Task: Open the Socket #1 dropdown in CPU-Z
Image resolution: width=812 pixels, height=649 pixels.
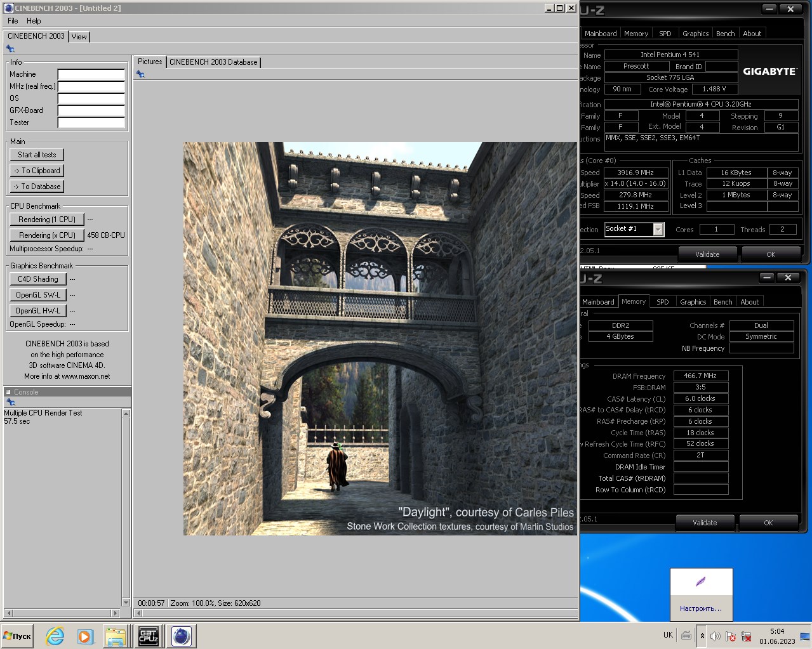Action: coord(658,229)
